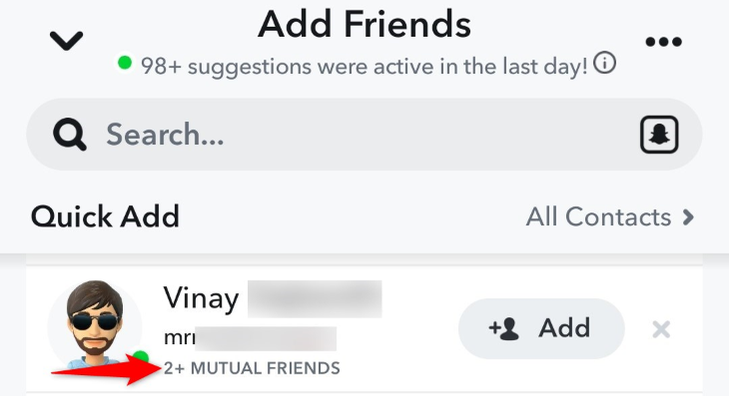Click the arrow chevron next to All Contacts

pyautogui.click(x=688, y=217)
